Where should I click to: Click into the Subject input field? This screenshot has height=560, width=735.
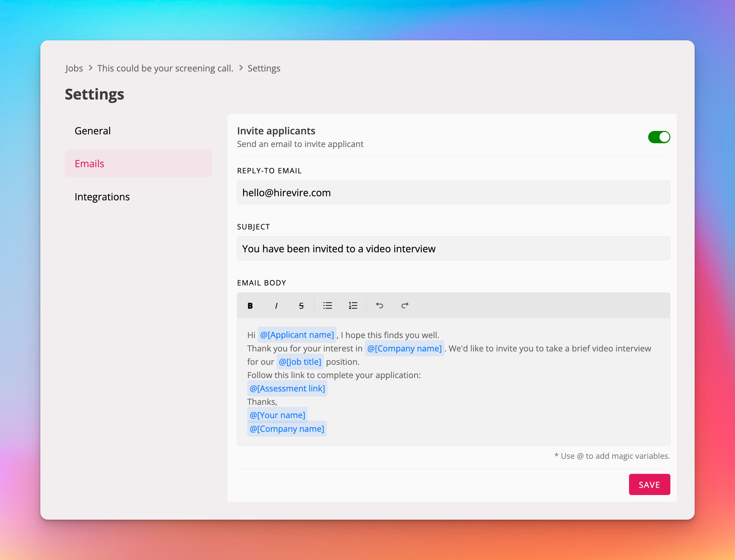point(453,249)
